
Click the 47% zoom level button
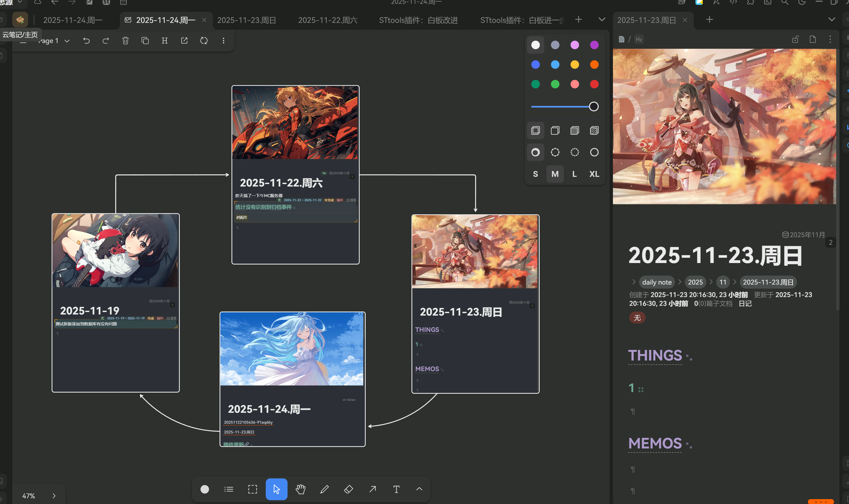click(x=29, y=496)
